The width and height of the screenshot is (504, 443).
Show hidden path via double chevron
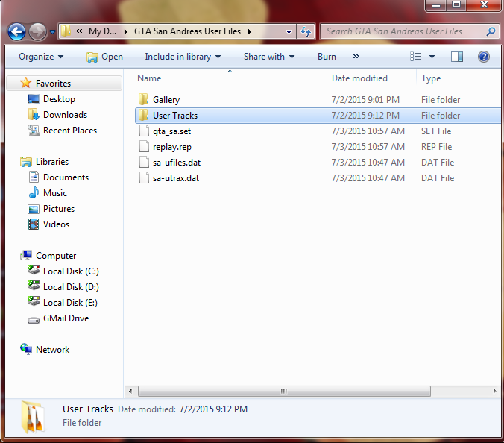pyautogui.click(x=79, y=31)
